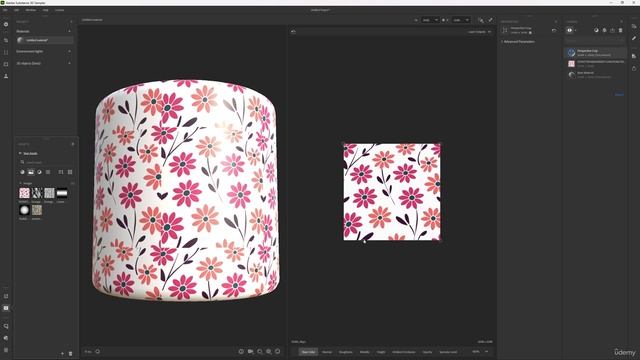The height and width of the screenshot is (360, 640).
Task: Open the 2D view zoom percentage dropdown
Action: click(x=480, y=351)
